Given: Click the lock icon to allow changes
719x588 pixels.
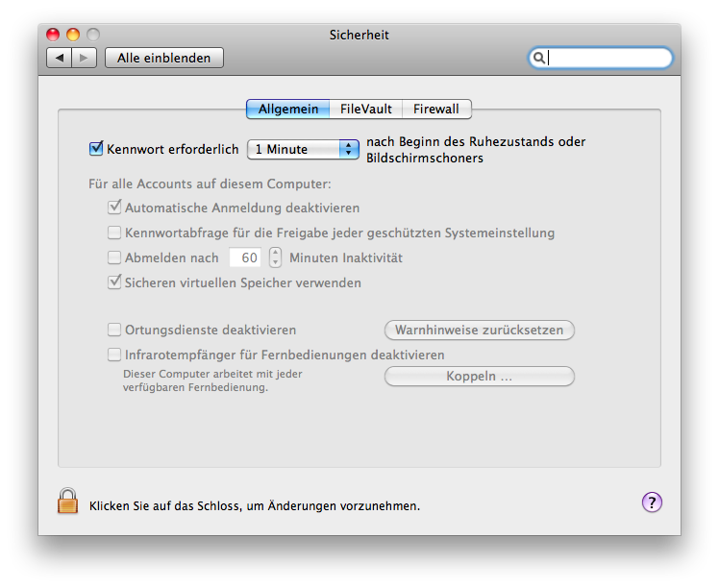Looking at the screenshot, I should pyautogui.click(x=67, y=501).
